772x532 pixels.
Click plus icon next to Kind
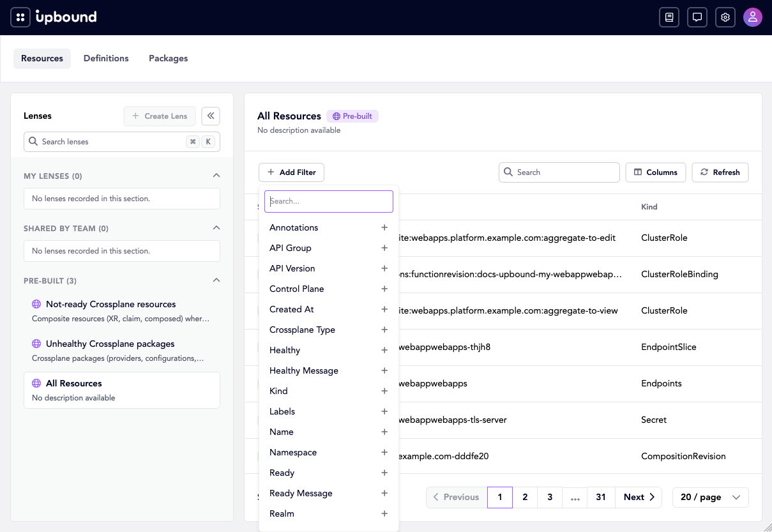pyautogui.click(x=384, y=391)
